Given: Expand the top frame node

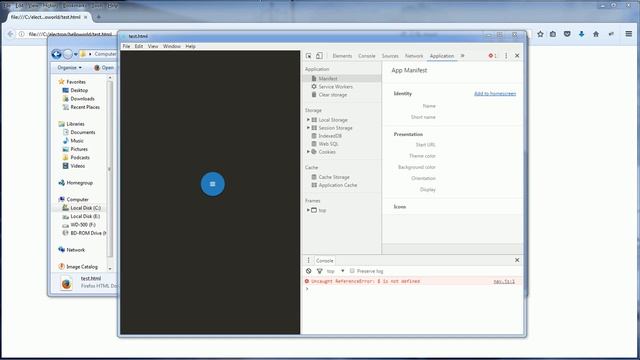Looking at the screenshot, I should [308, 210].
